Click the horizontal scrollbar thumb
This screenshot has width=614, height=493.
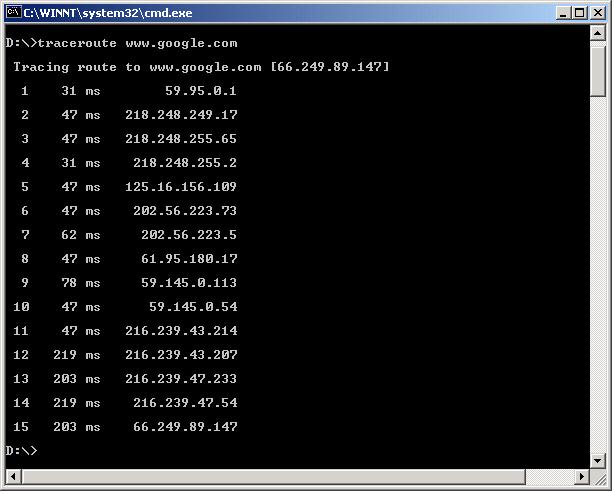(x=274, y=477)
